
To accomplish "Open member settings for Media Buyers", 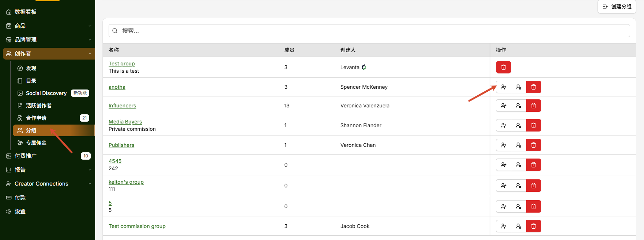I will [x=519, y=125].
